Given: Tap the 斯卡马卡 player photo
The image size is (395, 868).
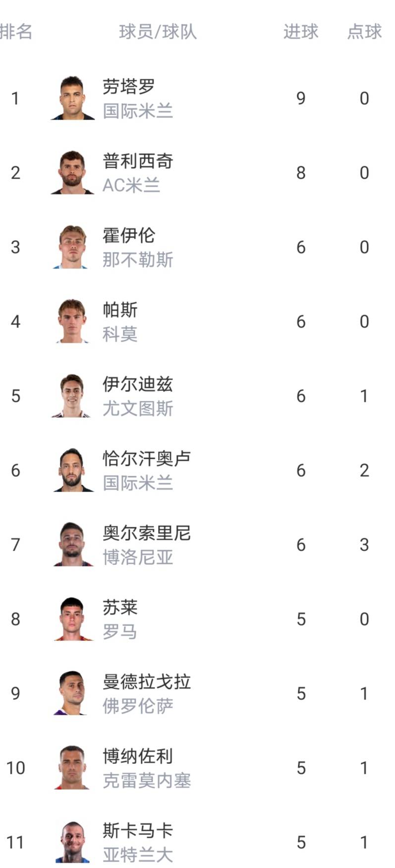Looking at the screenshot, I should [72, 842].
